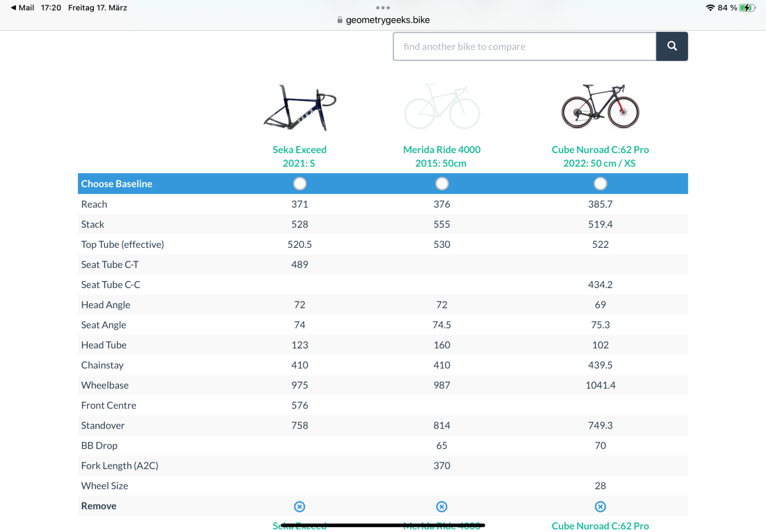This screenshot has height=532, width=766.
Task: Remove Cube Nuroad C:62 Pro column
Action: [x=600, y=507]
